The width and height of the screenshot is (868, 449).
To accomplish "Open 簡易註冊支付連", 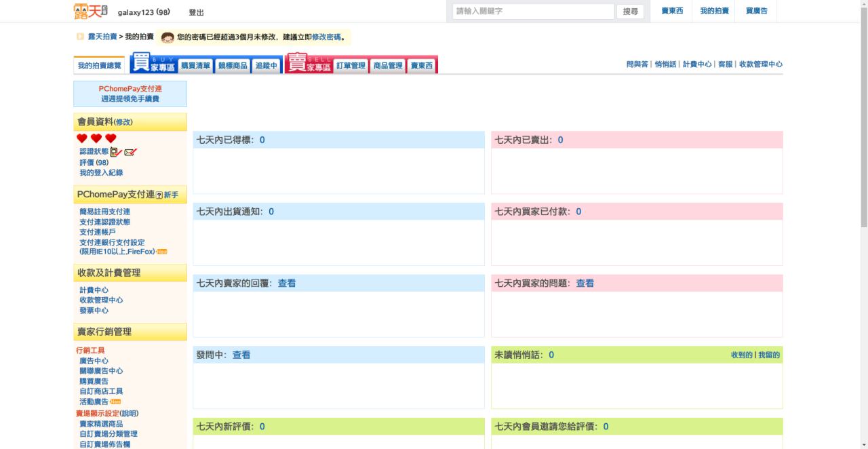I will (x=104, y=212).
